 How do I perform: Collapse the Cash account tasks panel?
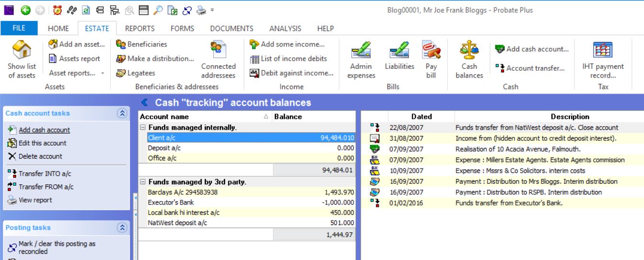point(122,113)
